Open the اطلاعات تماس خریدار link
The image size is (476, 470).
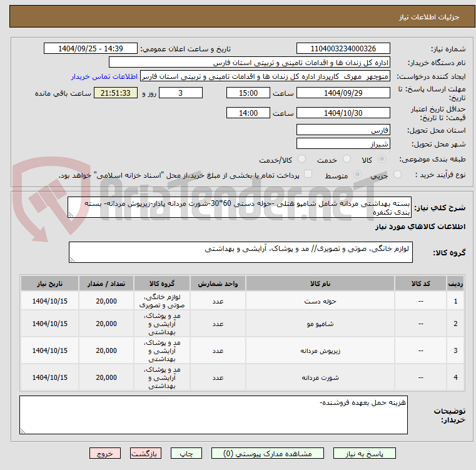coord(104,76)
